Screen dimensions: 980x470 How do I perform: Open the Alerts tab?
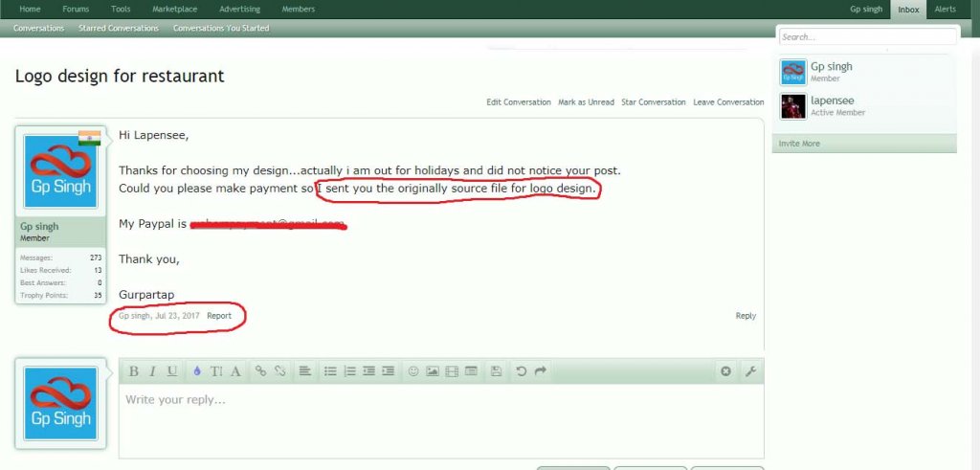(945, 9)
